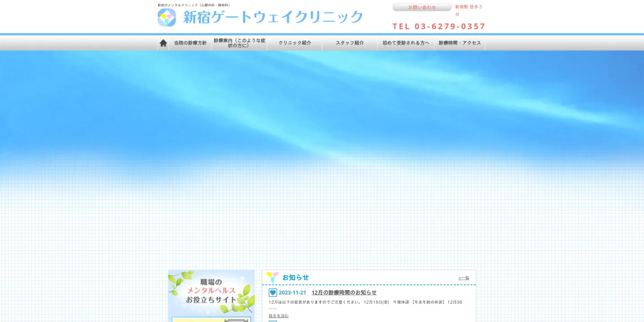Click the 新宿ゲートウェイクリニック title text

pyautogui.click(x=273, y=17)
